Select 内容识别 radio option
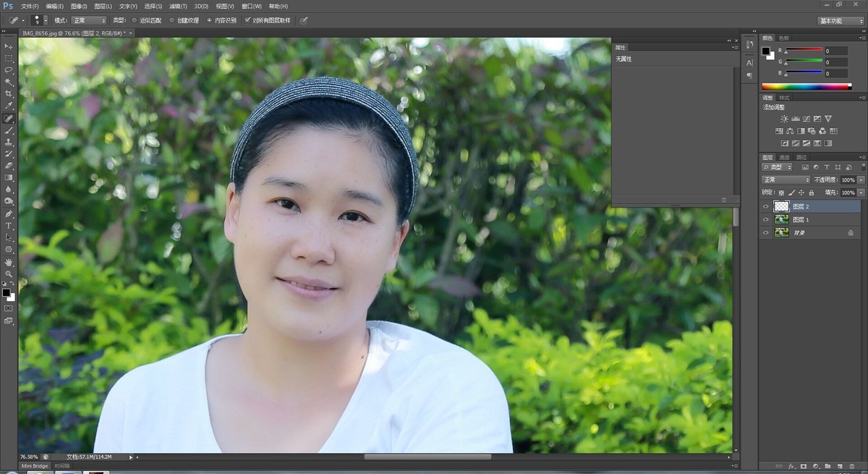Screen dimensions: 868x474 [210, 20]
